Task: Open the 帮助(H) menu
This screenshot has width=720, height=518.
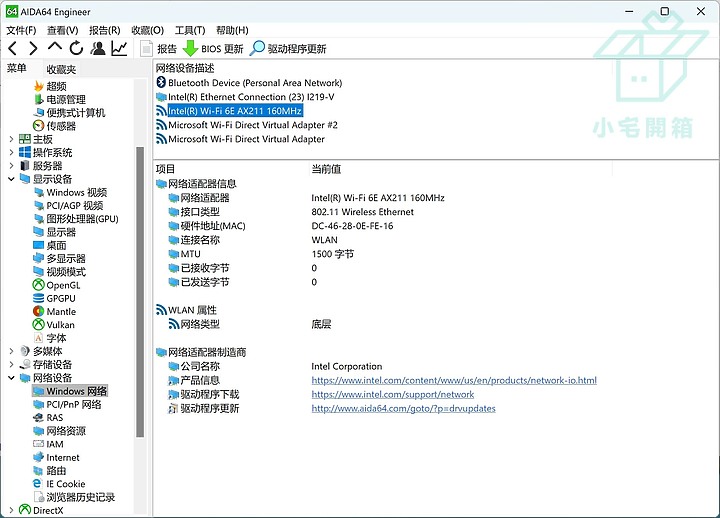Action: pyautogui.click(x=232, y=30)
